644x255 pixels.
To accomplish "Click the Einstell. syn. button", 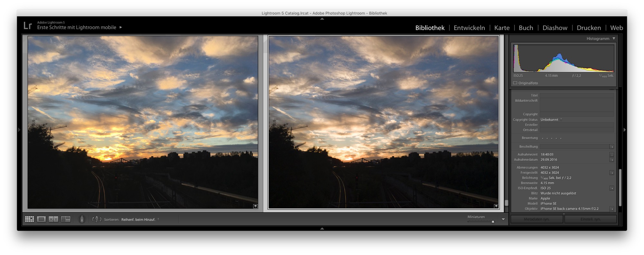I will 591,219.
